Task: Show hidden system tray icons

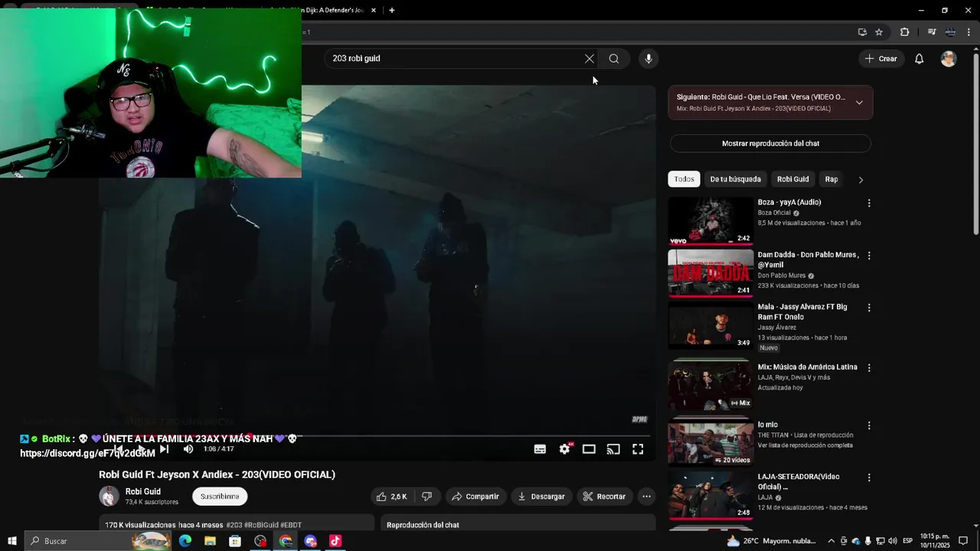Action: pos(831,541)
